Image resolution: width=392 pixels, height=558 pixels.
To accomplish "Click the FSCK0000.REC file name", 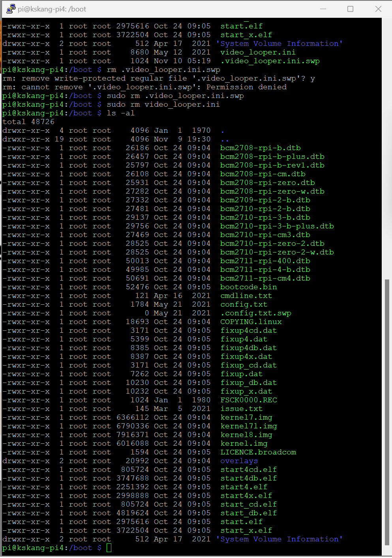I will [248, 400].
